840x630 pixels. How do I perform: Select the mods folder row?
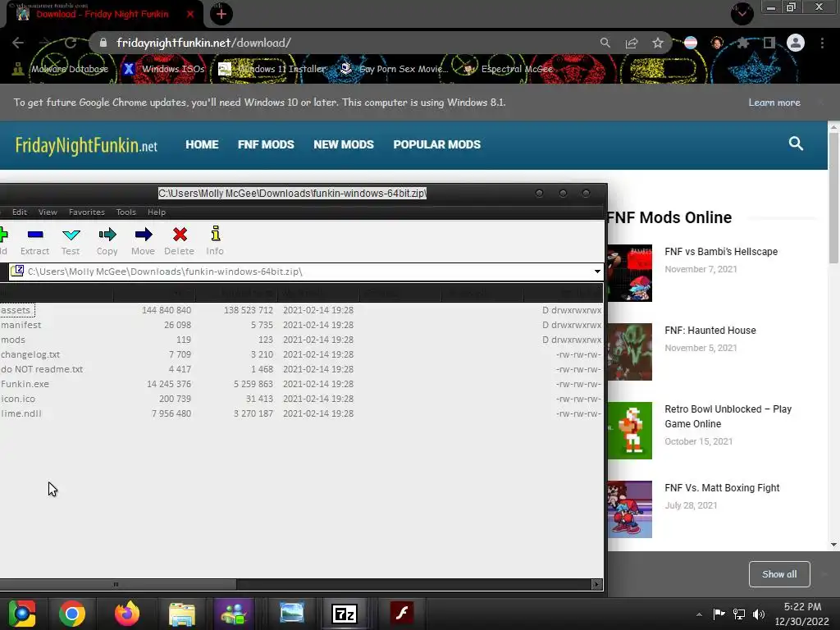[301, 340]
